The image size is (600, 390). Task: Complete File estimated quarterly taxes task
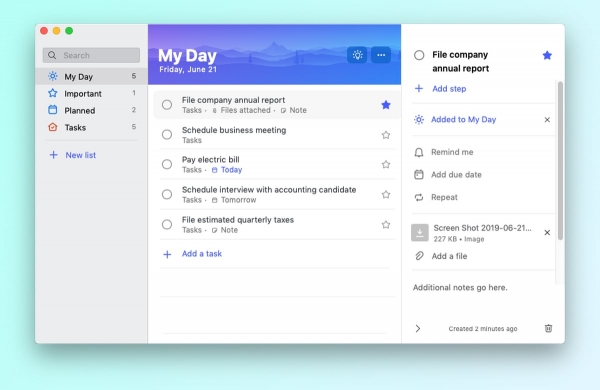167,224
